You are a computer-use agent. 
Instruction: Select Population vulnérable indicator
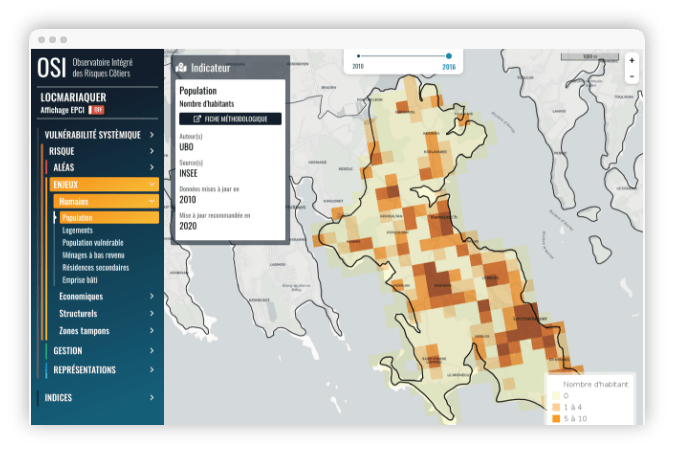[x=93, y=242]
